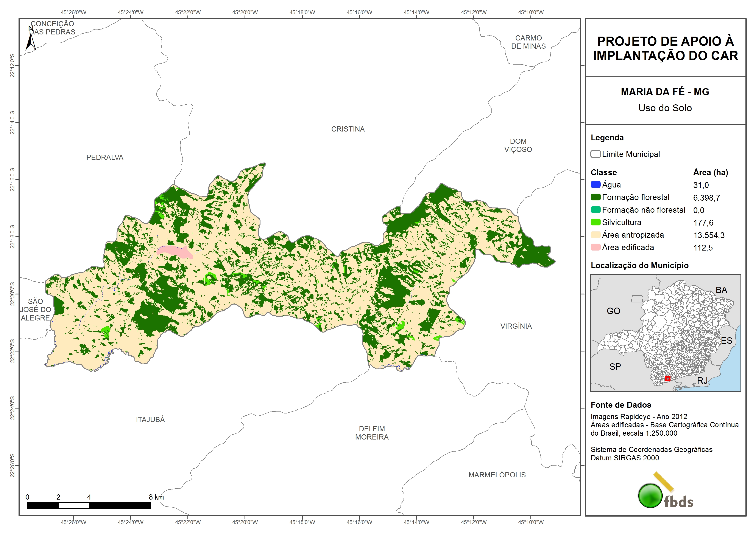
Task: Click the PEDRALVA municipality label
Action: [x=105, y=157]
